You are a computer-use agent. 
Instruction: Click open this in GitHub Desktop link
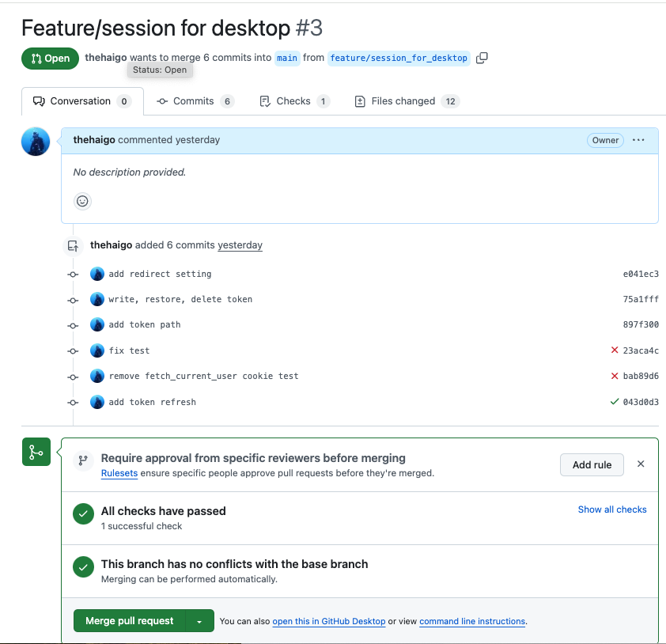click(329, 621)
